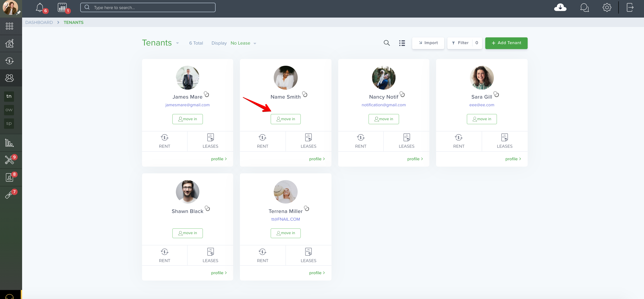Go to DASHBOARD breadcrumb
Image resolution: width=644 pixels, height=299 pixels.
[x=39, y=23]
